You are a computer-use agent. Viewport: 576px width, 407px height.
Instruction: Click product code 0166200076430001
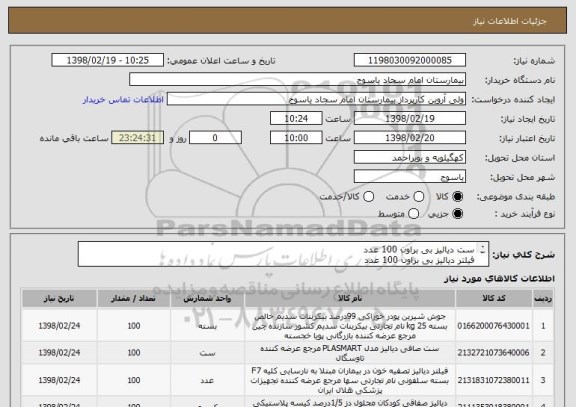(x=493, y=326)
